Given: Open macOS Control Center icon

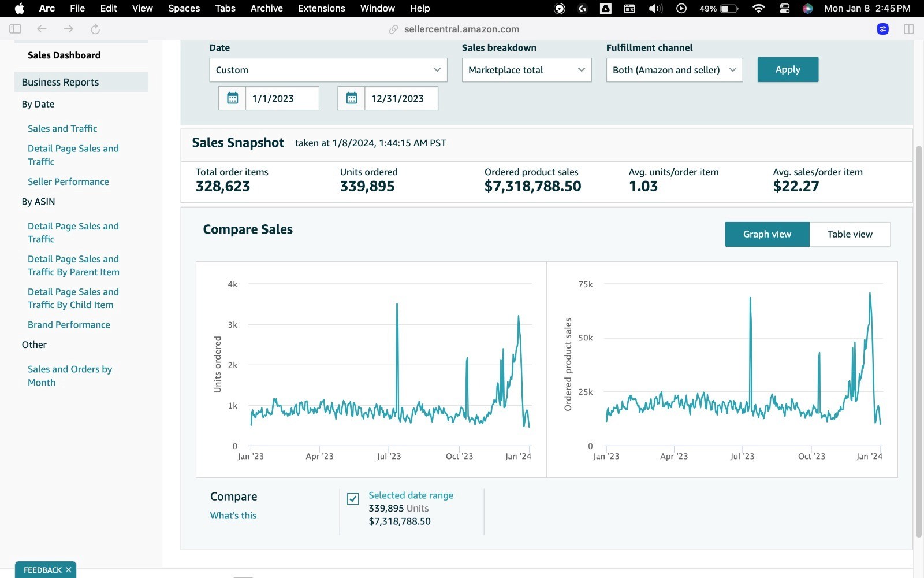Looking at the screenshot, I should pyautogui.click(x=784, y=8).
